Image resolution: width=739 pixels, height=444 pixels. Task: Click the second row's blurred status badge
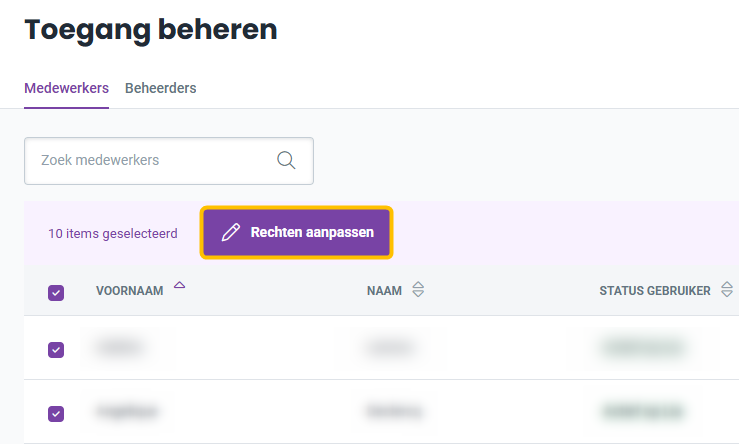pos(643,411)
